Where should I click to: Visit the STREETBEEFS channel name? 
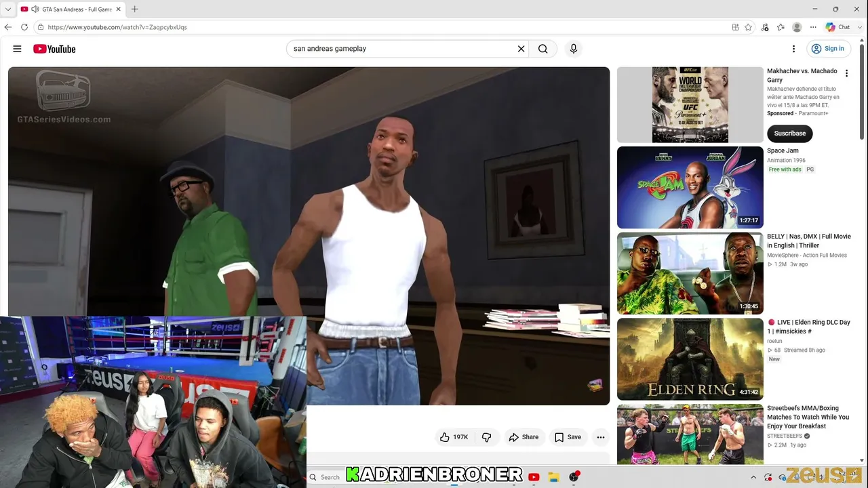785,436
